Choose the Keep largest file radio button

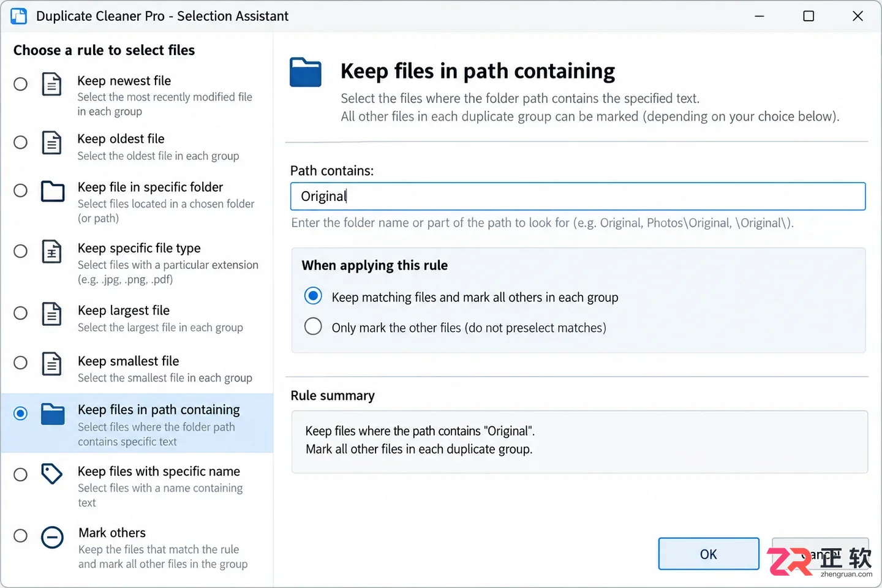pyautogui.click(x=20, y=313)
